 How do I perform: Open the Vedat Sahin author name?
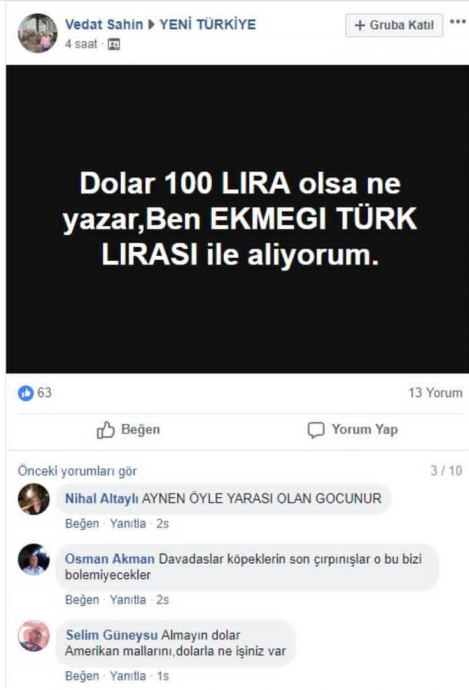coord(104,24)
